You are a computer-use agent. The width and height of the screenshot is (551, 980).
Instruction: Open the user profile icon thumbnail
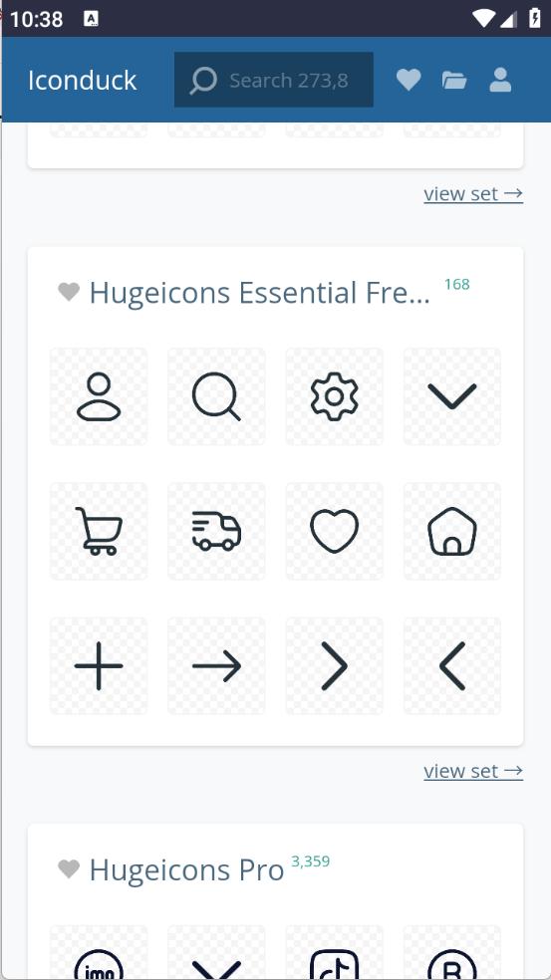(x=99, y=396)
